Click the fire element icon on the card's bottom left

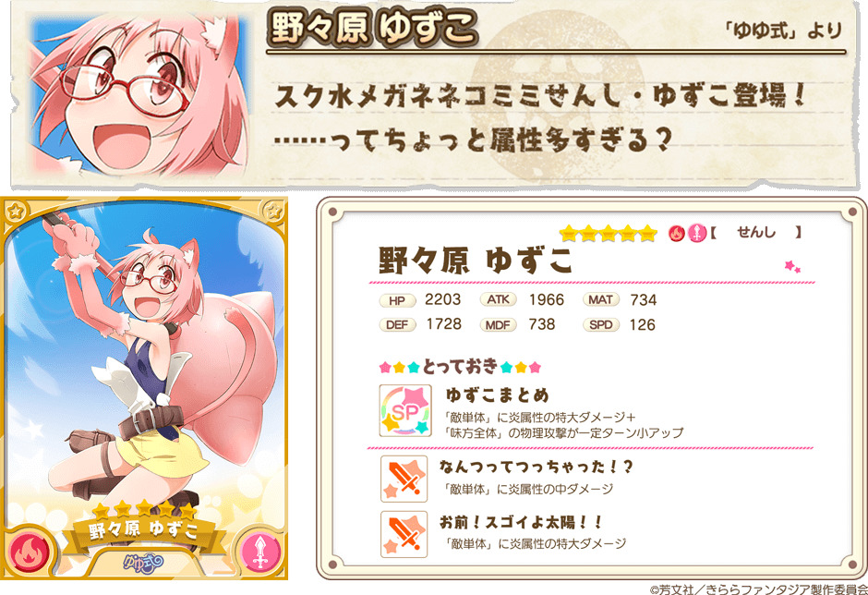pyautogui.click(x=24, y=552)
